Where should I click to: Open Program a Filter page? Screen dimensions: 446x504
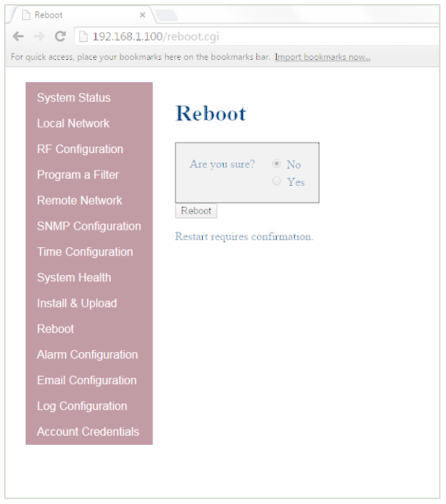78,175
